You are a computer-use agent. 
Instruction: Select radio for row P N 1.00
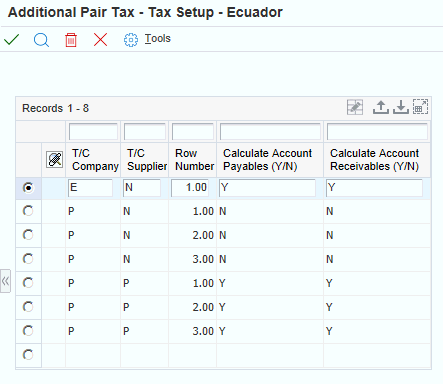pyautogui.click(x=28, y=211)
